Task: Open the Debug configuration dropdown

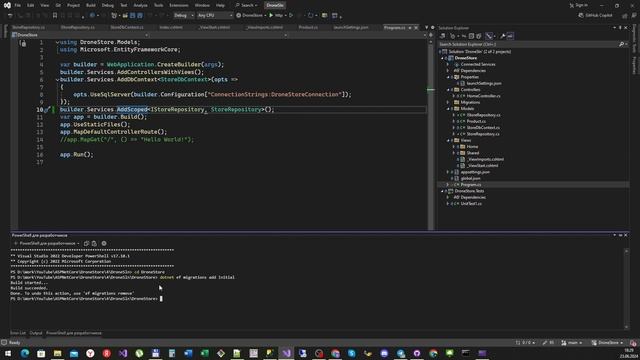Action: 183,16
